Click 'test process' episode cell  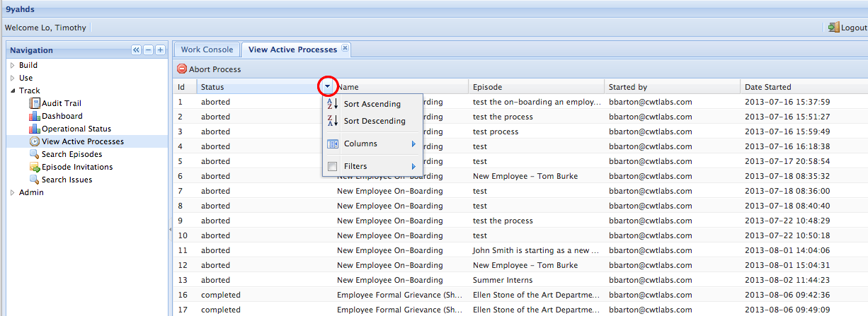[496, 131]
